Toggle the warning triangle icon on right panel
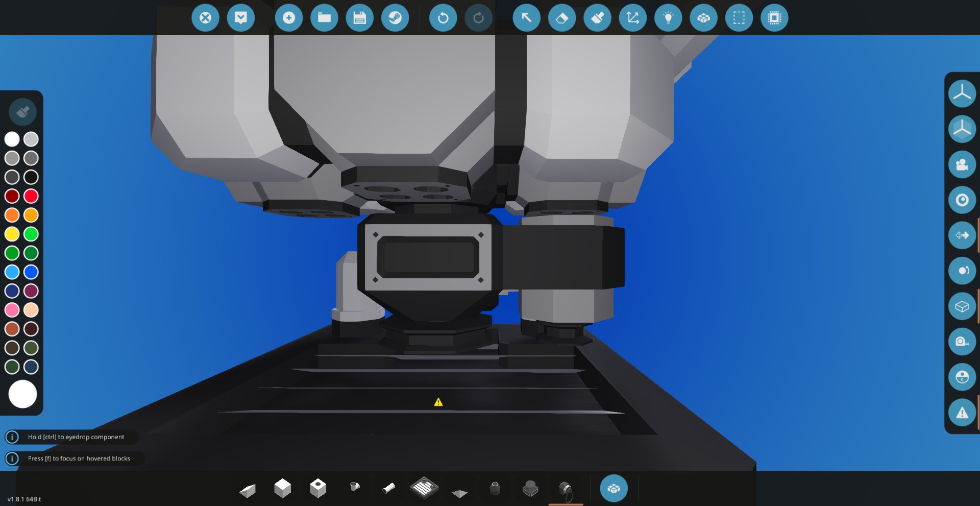Viewport: 980px width, 506px height. pos(962,413)
